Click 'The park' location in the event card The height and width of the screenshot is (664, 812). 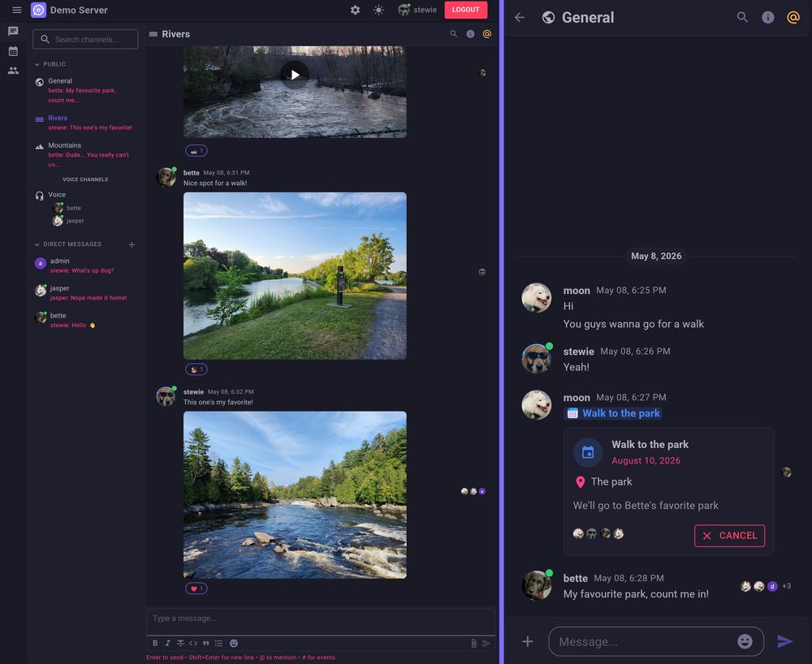604,482
